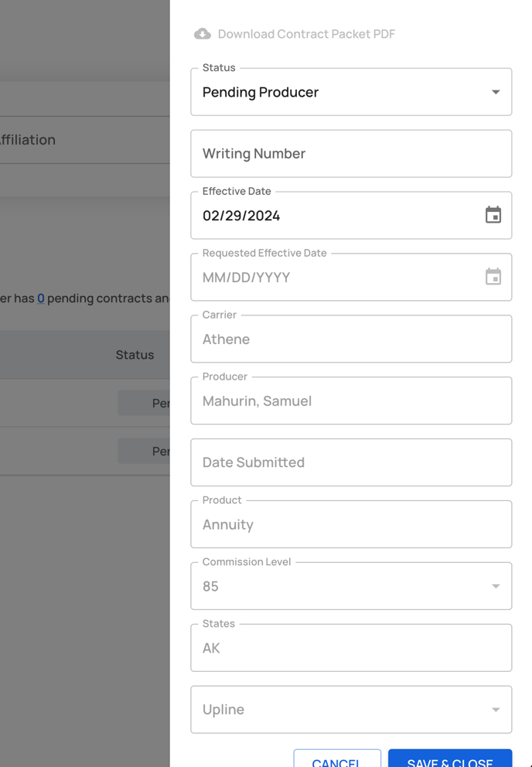This screenshot has height=767, width=532.
Task: Click the cloud download icon
Action: (203, 34)
